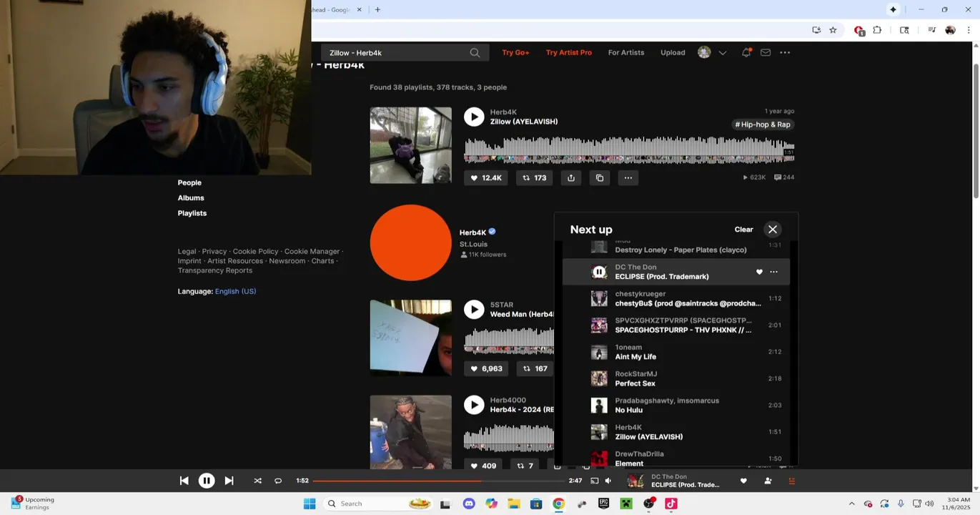Filter search results by Playlists
The image size is (980, 515).
click(x=192, y=213)
